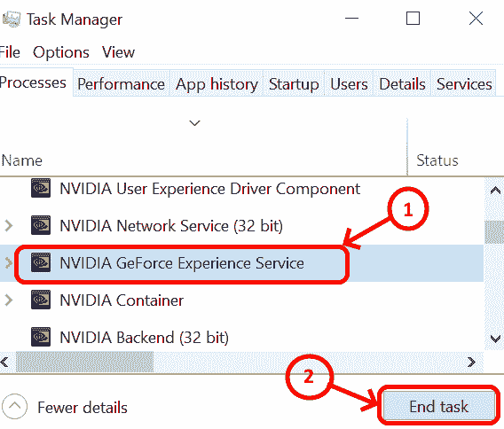Select the NVIDIA Network Service (32 bit) text

171,226
